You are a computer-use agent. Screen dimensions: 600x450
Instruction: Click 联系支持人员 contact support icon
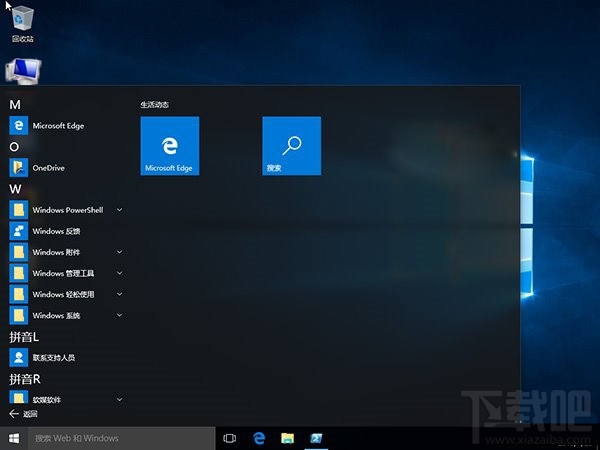pyautogui.click(x=18, y=357)
